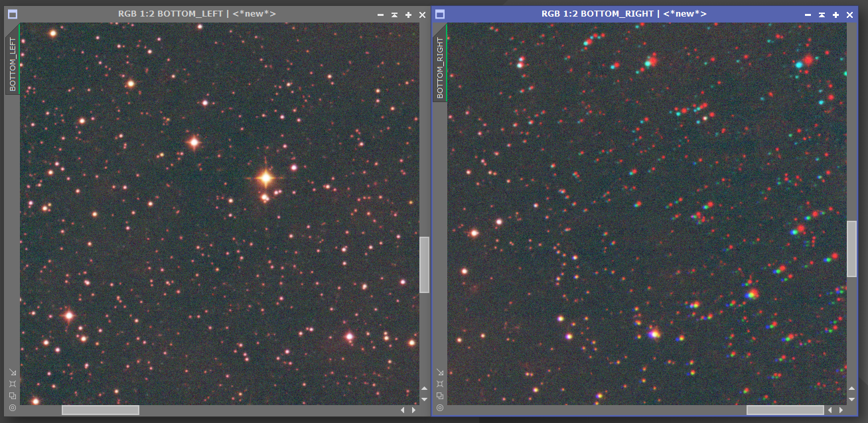
Task: Minimize the BOTTOM_RIGHT image window
Action: pyautogui.click(x=808, y=15)
